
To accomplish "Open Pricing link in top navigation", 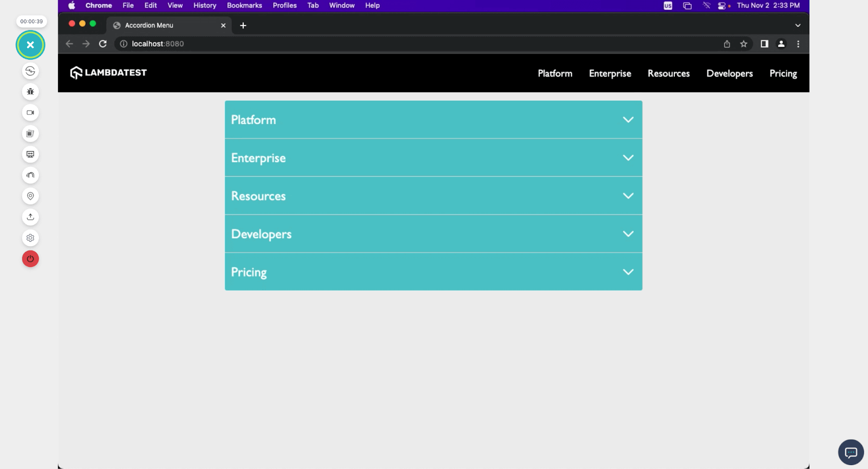I will coord(783,74).
